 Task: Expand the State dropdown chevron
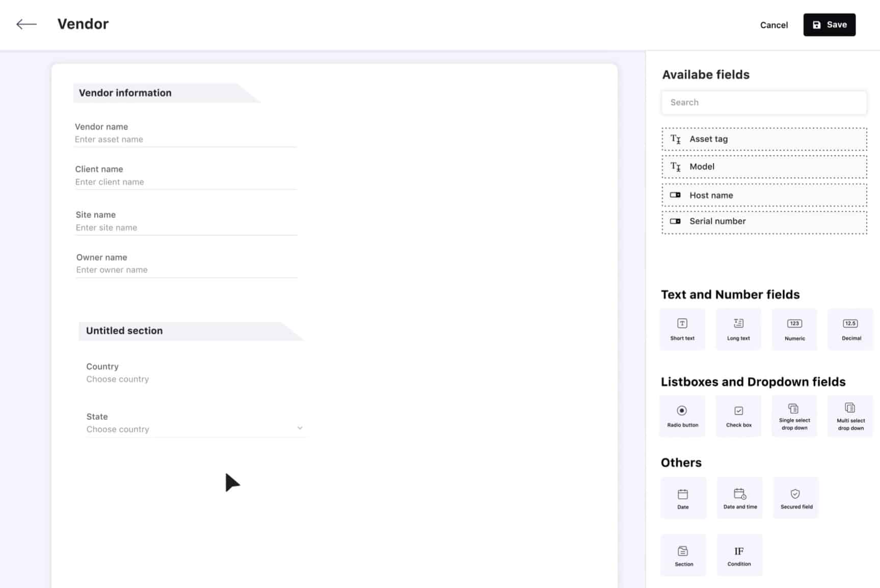pos(300,428)
